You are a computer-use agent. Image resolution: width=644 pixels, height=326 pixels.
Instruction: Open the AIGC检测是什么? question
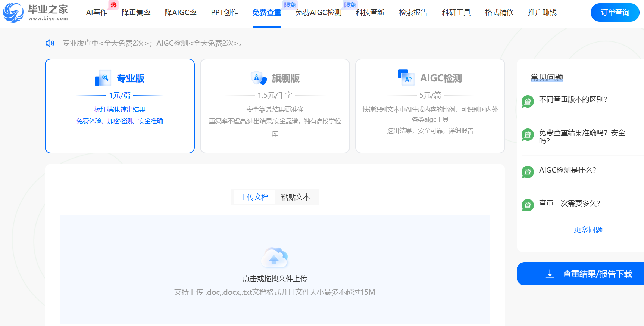pos(568,170)
